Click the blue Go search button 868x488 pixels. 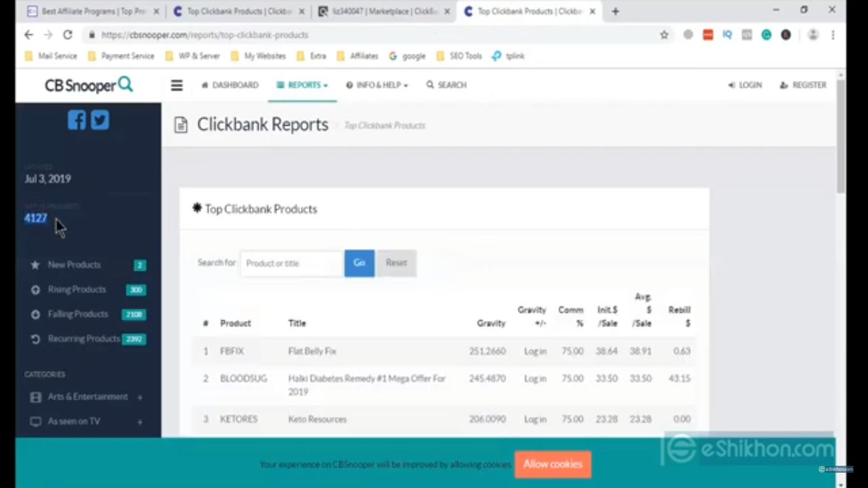[x=359, y=262]
